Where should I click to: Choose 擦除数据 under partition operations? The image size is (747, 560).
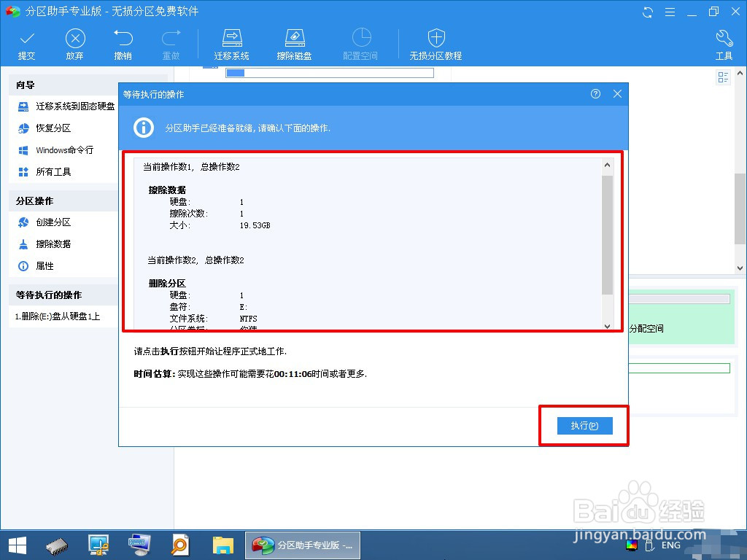pyautogui.click(x=44, y=244)
